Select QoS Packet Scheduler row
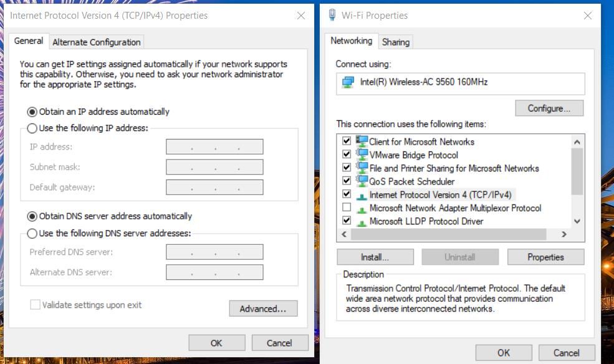Image resolution: width=614 pixels, height=364 pixels. coord(411,181)
